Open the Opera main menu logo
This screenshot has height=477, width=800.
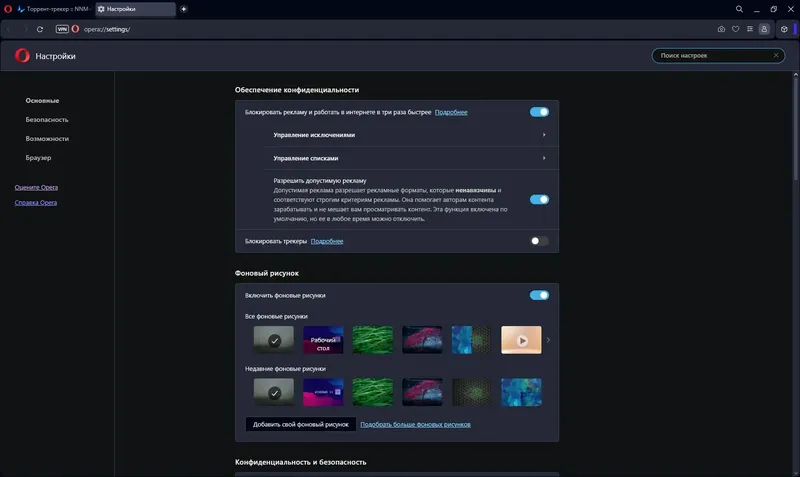click(8, 9)
